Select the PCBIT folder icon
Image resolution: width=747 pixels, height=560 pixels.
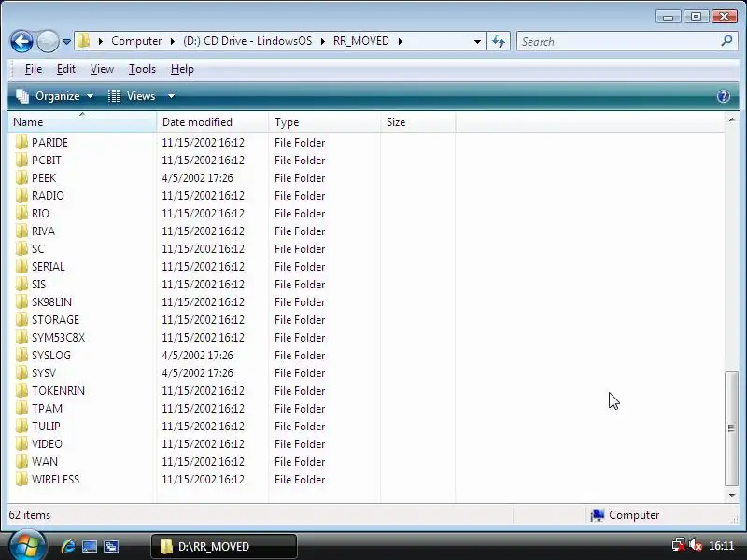pos(21,160)
